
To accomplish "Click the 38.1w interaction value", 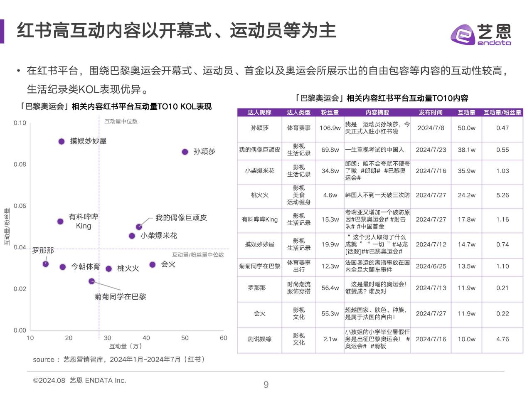I will 467,150.
